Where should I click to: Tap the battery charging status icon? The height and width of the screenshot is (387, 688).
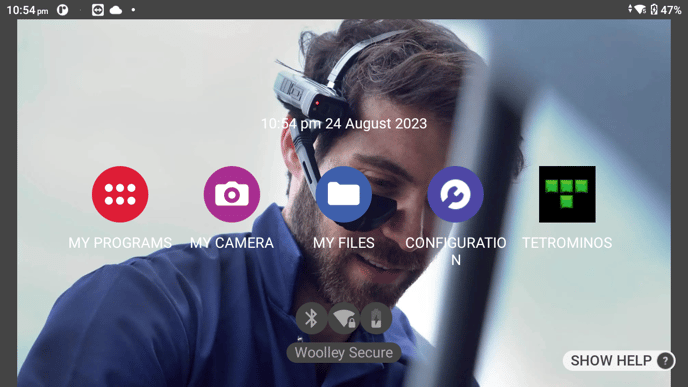coord(376,318)
